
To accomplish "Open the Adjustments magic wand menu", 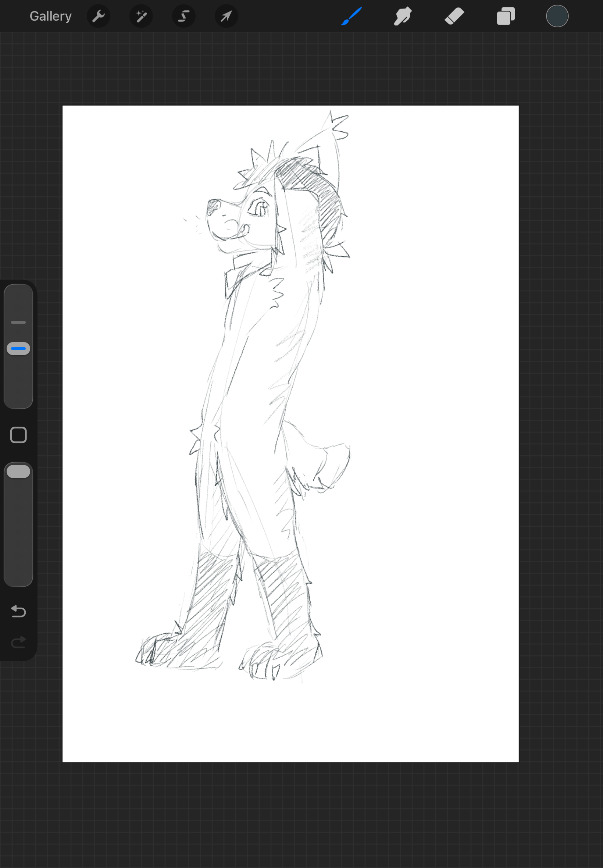I will (141, 16).
